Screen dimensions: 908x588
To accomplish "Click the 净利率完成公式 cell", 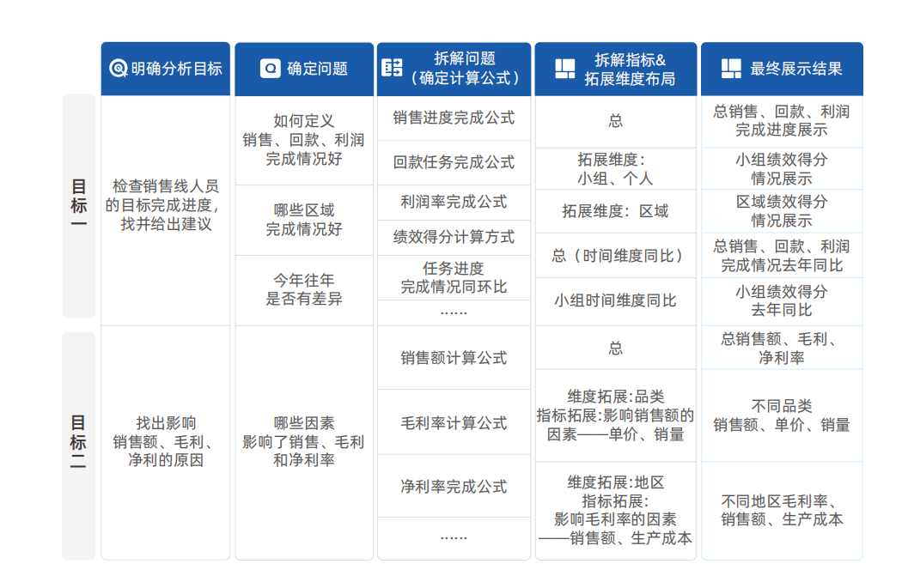I will 454,486.
